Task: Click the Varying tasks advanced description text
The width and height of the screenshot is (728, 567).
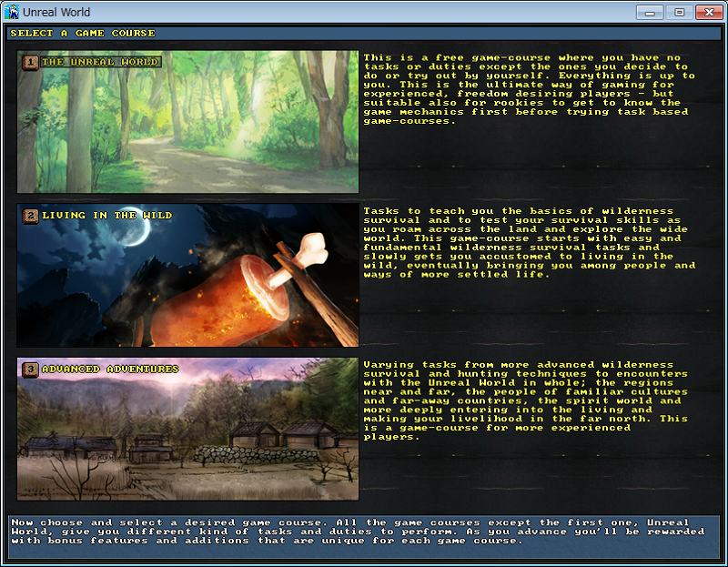Action: (525, 400)
